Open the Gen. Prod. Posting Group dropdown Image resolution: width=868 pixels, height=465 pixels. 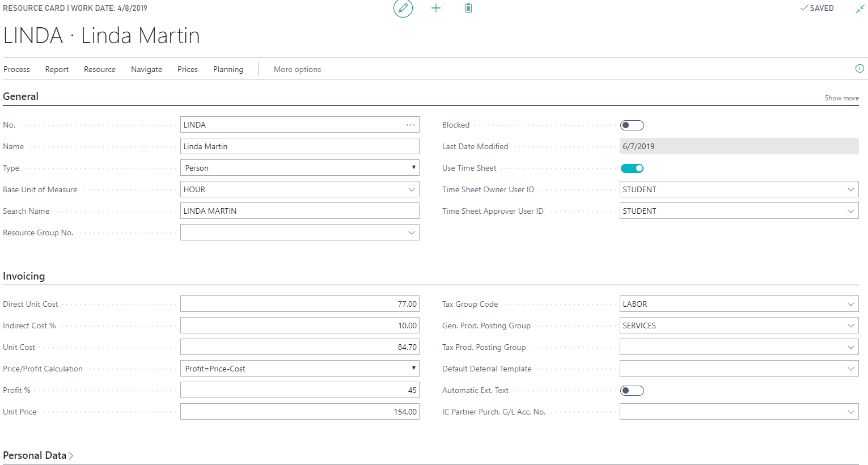tap(851, 325)
